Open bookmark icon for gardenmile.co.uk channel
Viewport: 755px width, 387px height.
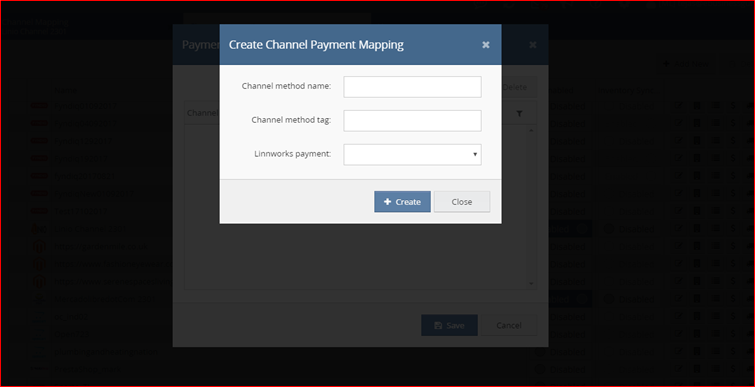[x=697, y=246]
